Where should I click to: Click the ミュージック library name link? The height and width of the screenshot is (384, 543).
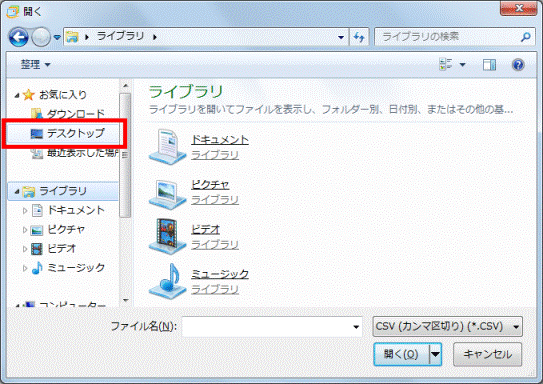[x=220, y=274]
